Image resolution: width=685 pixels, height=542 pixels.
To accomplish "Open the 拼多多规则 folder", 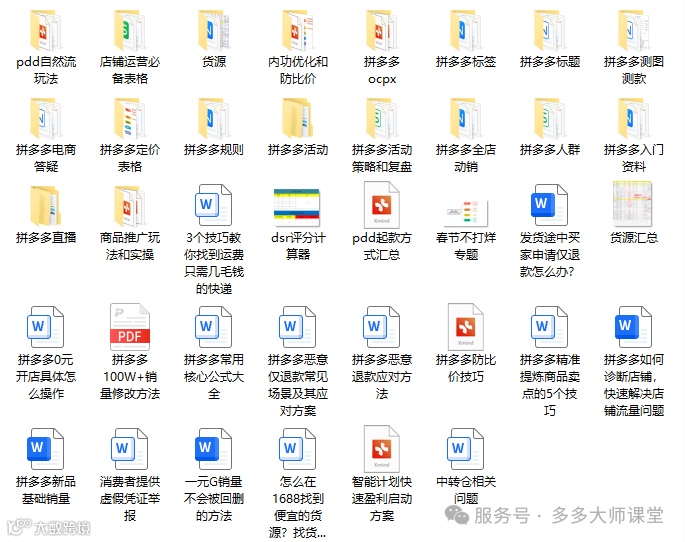I will [x=214, y=119].
